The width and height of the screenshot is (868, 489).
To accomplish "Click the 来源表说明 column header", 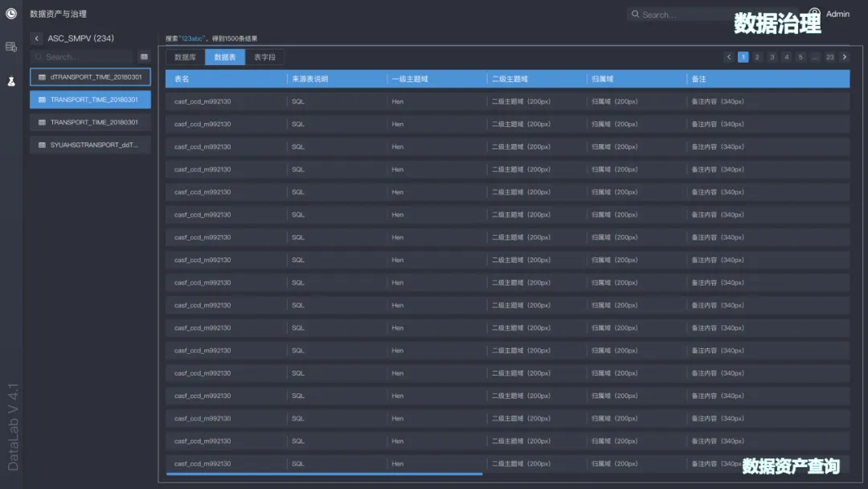I will pyautogui.click(x=310, y=79).
